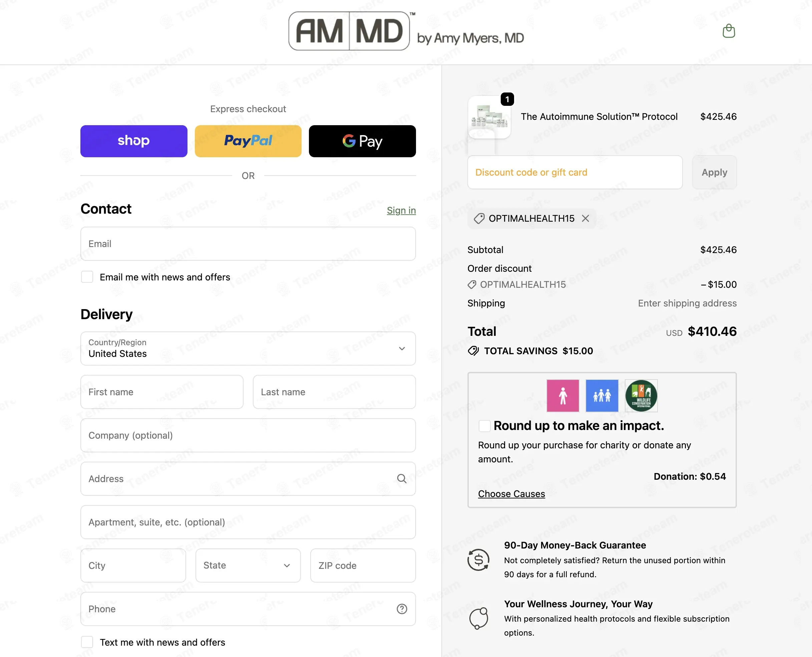812x657 pixels.
Task: Click the Autoimmune Solution Protocol product thumbnail
Action: coord(489,117)
